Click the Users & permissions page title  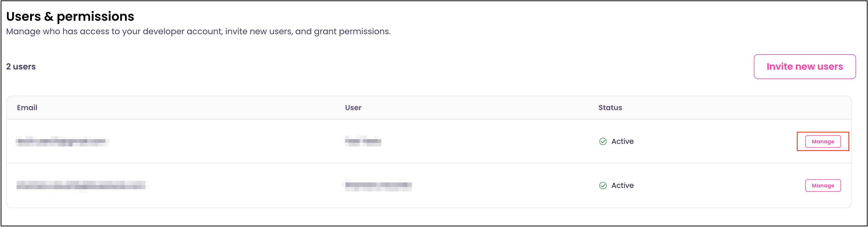click(x=70, y=16)
